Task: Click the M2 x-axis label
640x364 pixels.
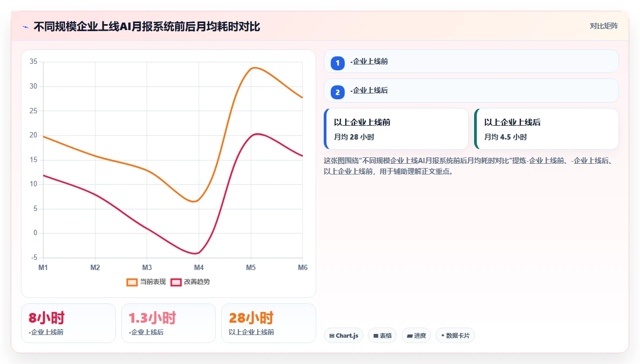Action: click(95, 268)
